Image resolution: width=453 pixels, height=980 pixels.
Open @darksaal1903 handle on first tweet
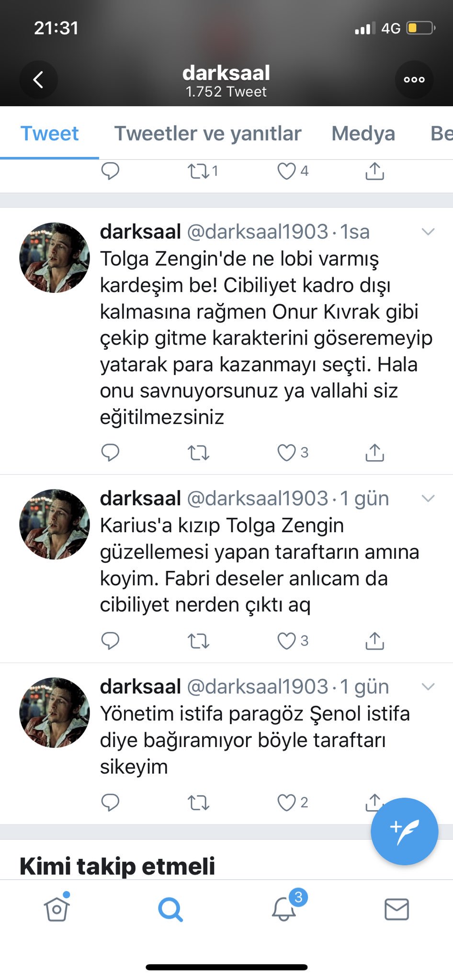pos(257,232)
